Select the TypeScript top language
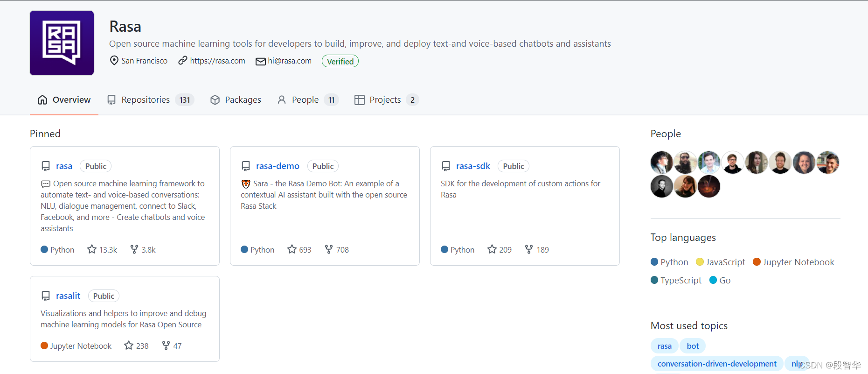This screenshot has height=374, width=868. click(x=676, y=280)
